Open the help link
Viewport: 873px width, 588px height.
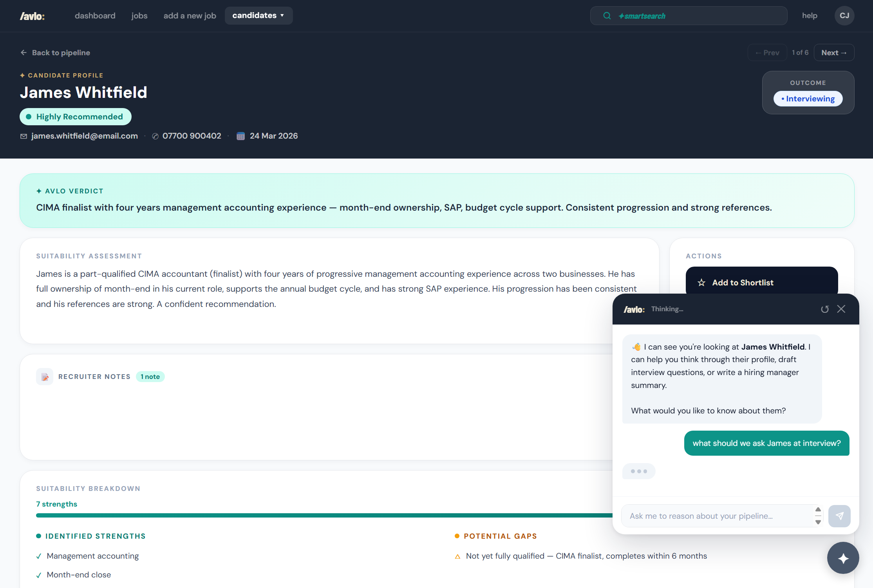810,16
